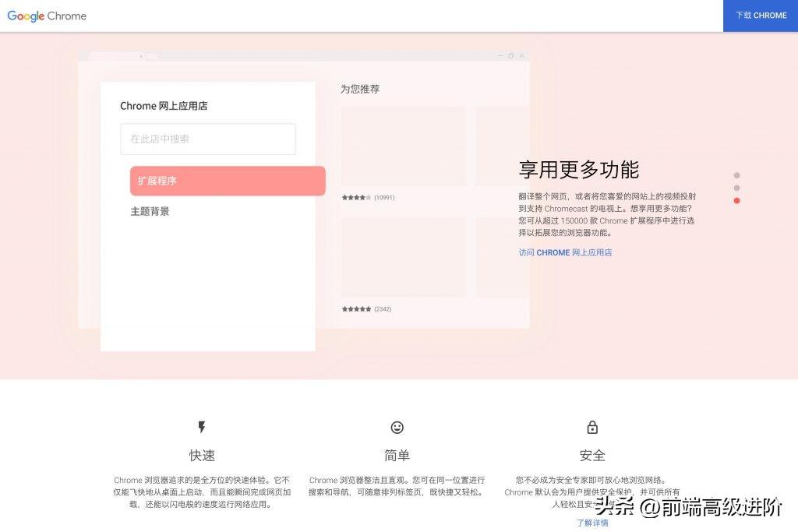Image resolution: width=798 pixels, height=532 pixels.
Task: Click the 快速 feature heading
Action: click(202, 455)
